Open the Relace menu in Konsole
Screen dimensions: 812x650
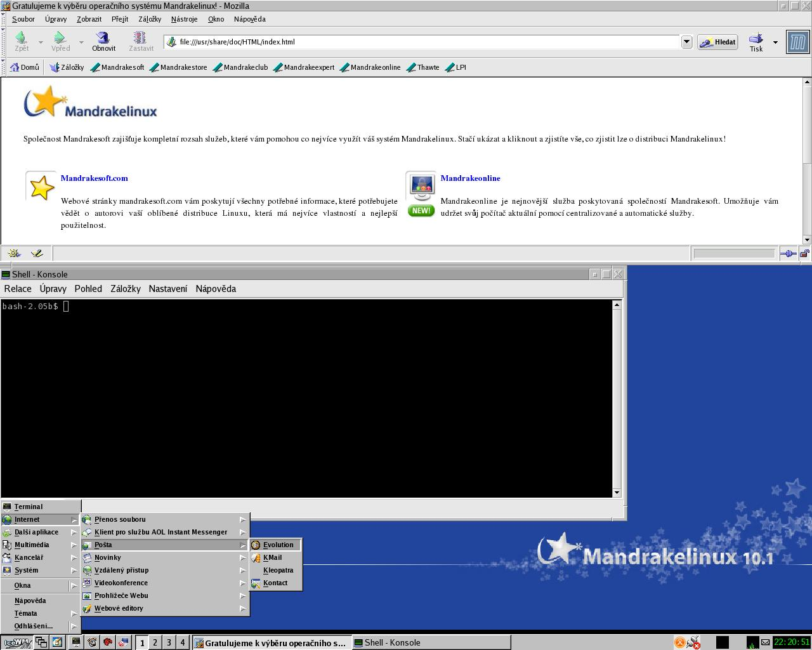click(x=18, y=289)
